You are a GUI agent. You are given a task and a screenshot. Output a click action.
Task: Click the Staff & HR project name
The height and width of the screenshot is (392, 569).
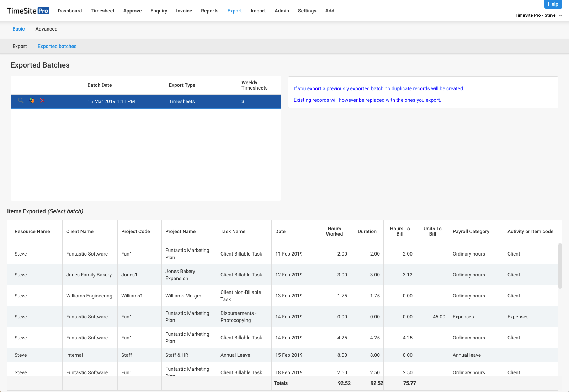pos(177,355)
